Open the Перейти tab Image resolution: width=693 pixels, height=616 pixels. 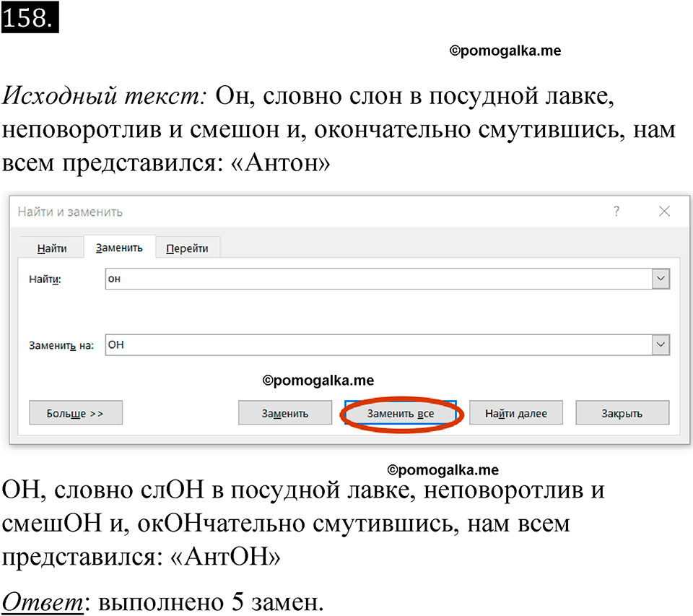[187, 248]
